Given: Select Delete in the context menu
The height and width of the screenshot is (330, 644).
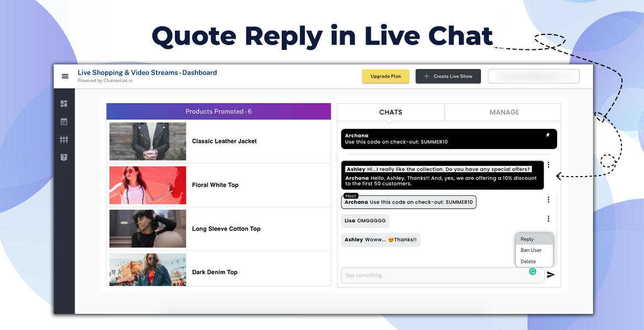Looking at the screenshot, I should coord(534,261).
